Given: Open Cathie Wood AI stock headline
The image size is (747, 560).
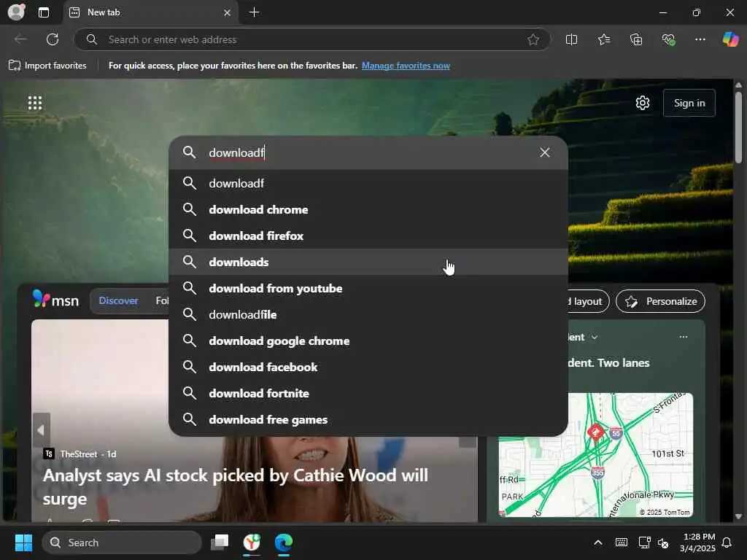Looking at the screenshot, I should coord(236,486).
